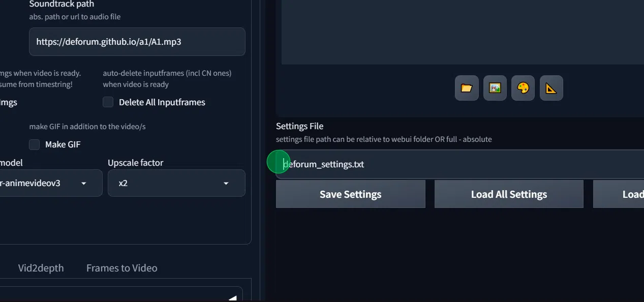Select the A1.mp3 soundtrack path text

coord(108,42)
